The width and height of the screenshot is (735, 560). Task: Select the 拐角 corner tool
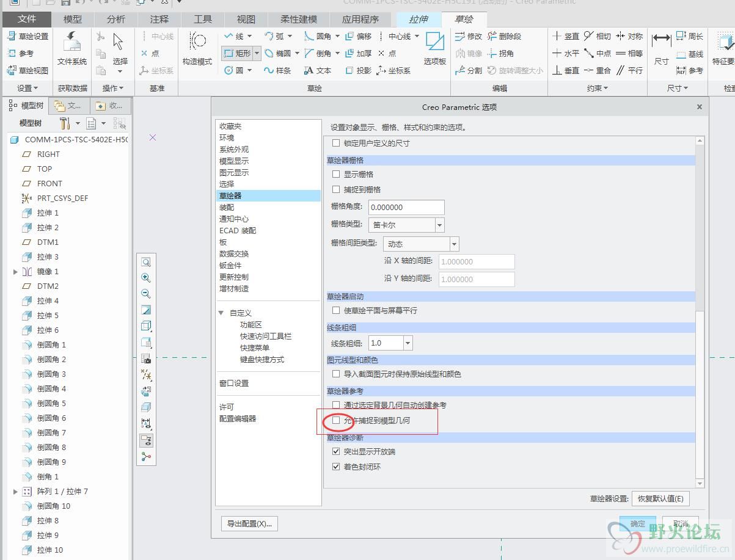point(500,53)
